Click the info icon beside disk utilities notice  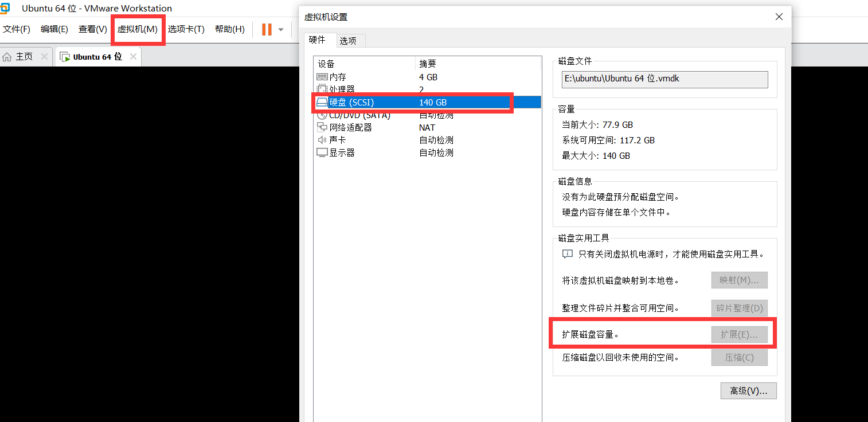pos(567,253)
